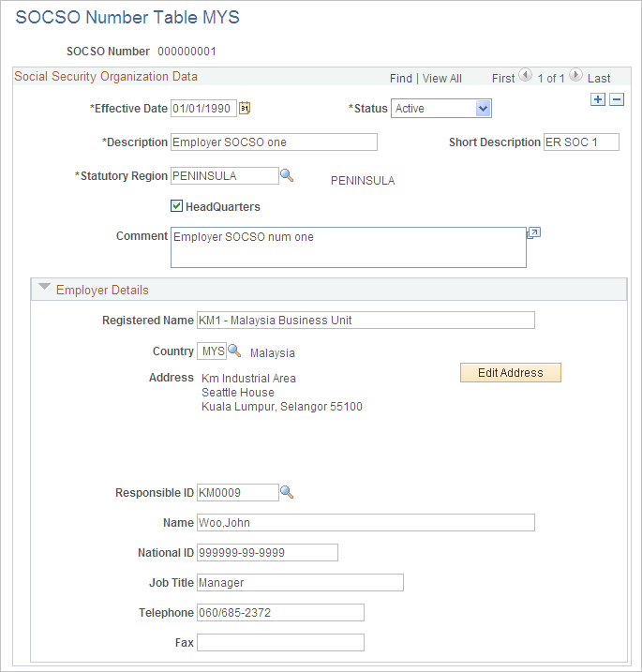Focus the Country code field
642x672 pixels.
pyautogui.click(x=212, y=351)
